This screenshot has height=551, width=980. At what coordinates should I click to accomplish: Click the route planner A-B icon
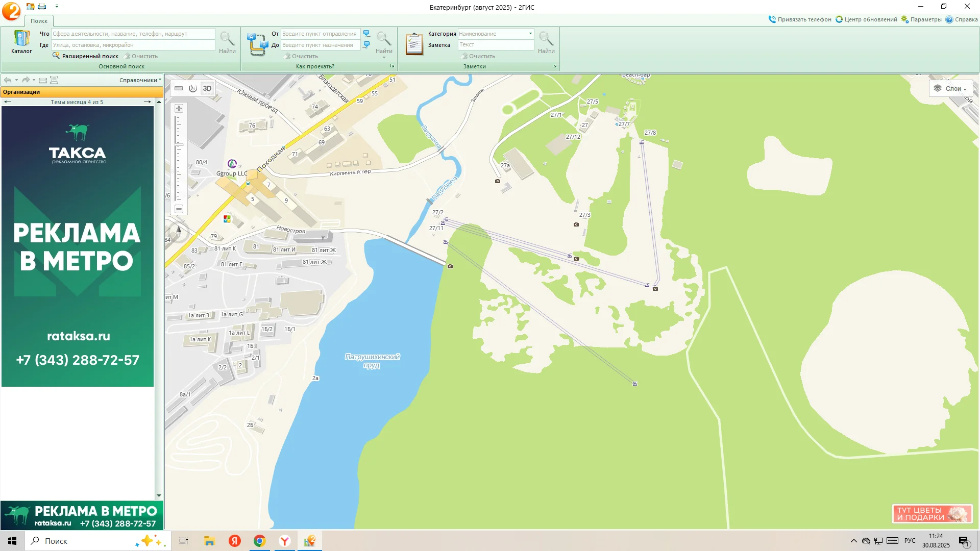(257, 44)
